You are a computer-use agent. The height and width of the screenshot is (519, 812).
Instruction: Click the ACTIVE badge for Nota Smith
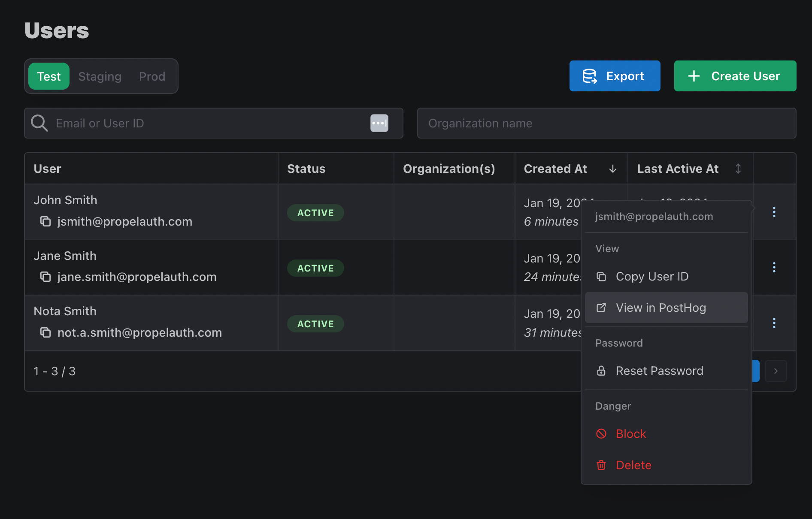(x=315, y=324)
